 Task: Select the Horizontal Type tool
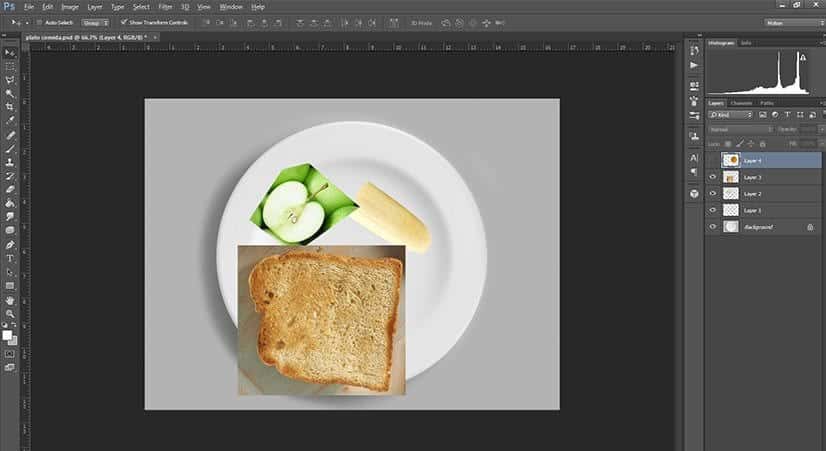10,258
